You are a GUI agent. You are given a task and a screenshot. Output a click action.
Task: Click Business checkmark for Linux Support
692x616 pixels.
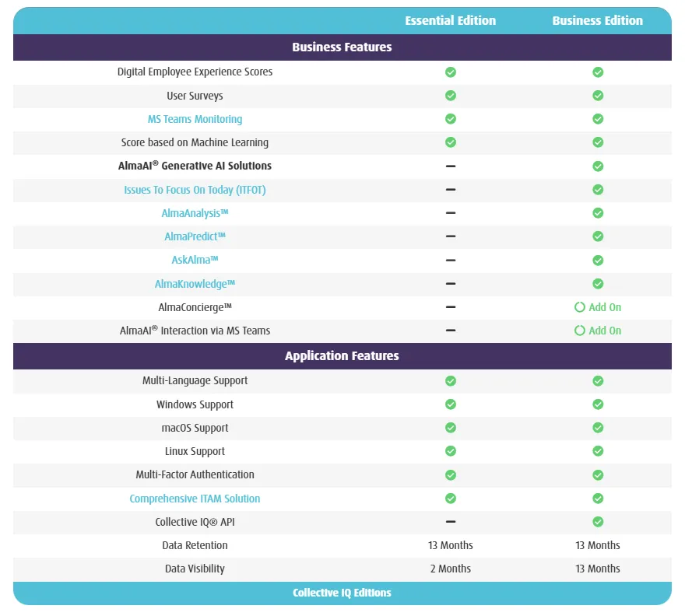point(598,451)
